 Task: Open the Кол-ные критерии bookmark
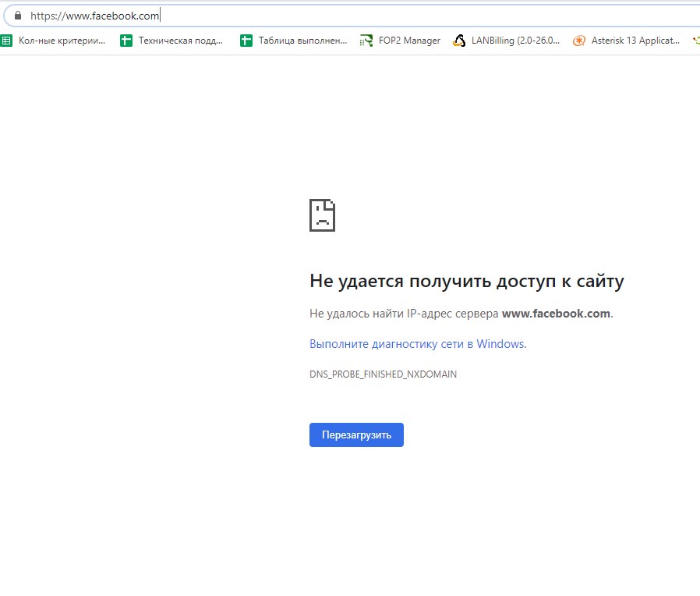click(x=54, y=41)
